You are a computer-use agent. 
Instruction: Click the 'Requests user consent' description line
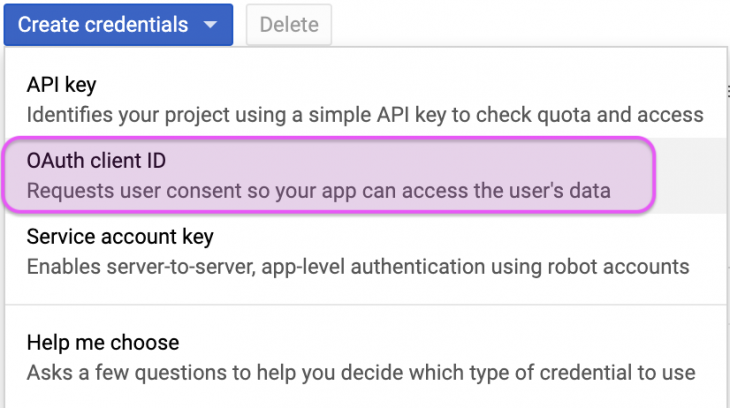(318, 190)
